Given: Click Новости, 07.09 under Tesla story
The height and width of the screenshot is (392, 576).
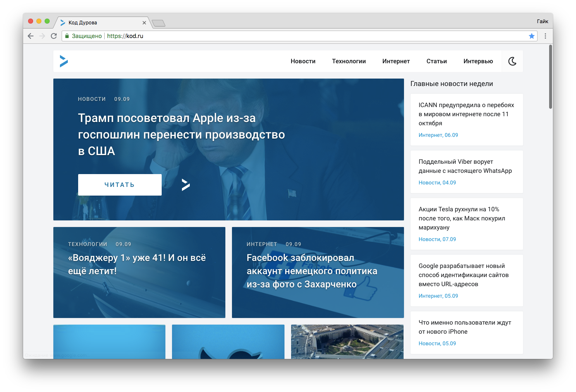Looking at the screenshot, I should [x=437, y=239].
